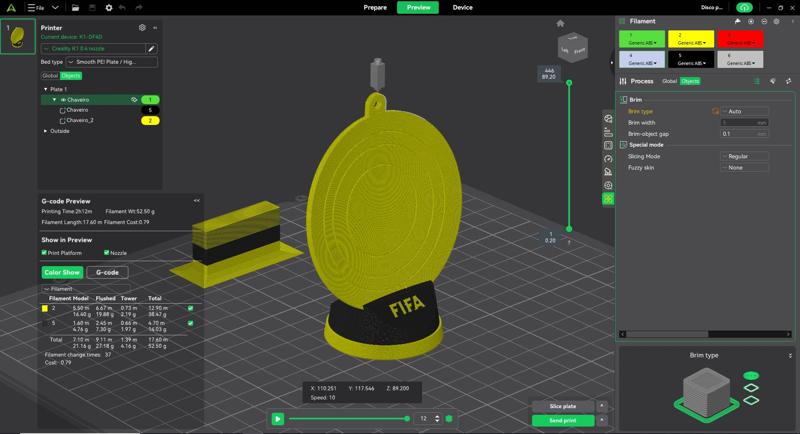This screenshot has width=800, height=434.
Task: Open the arrow next to Send print
Action: point(602,420)
